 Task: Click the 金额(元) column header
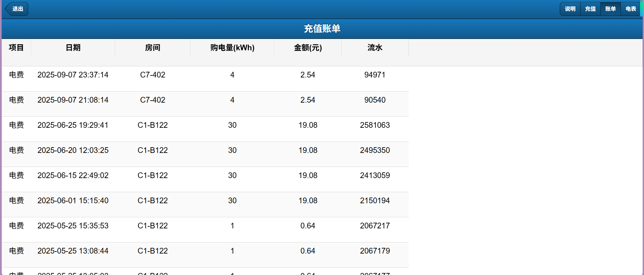point(308,48)
